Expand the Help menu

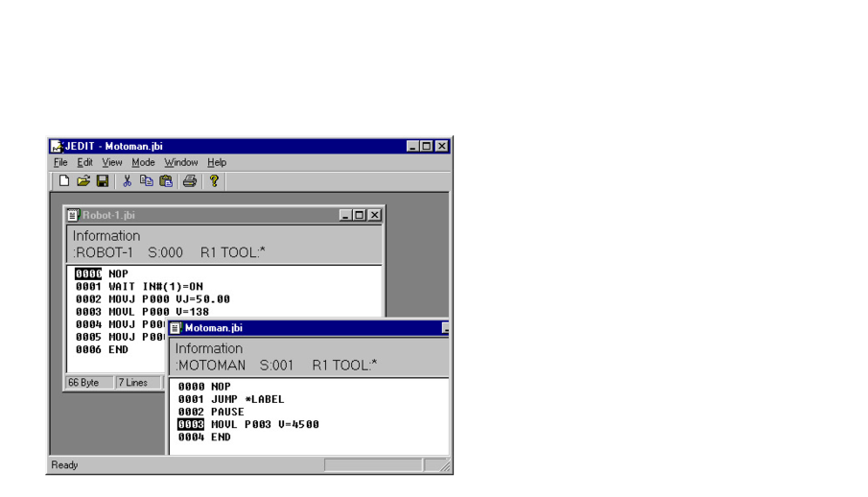point(217,163)
